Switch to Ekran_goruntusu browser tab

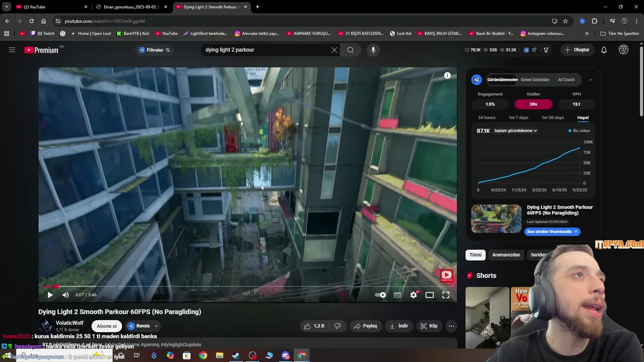tap(132, 7)
